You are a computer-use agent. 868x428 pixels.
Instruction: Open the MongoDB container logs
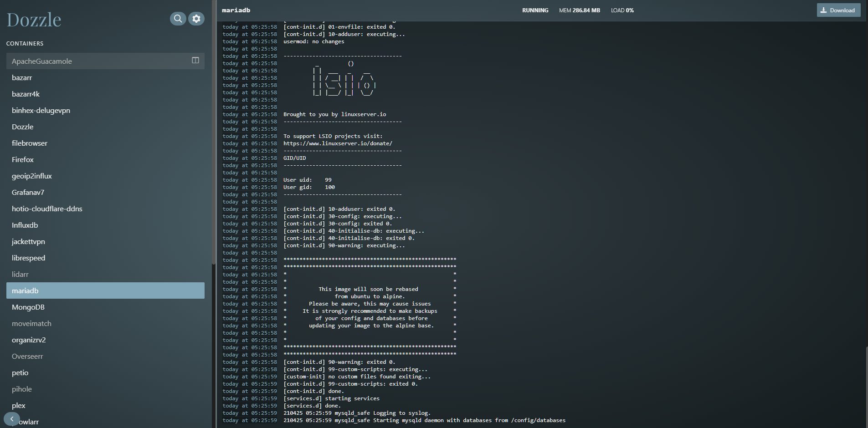click(28, 307)
